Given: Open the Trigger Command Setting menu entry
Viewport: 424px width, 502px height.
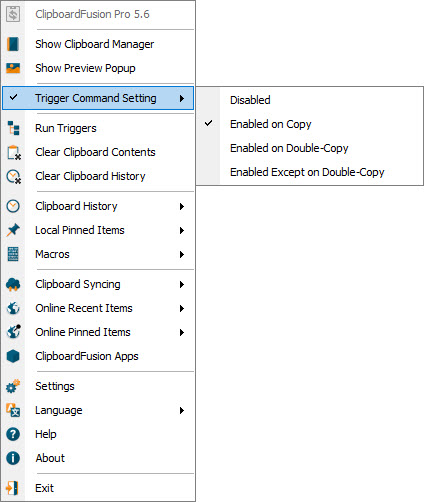Looking at the screenshot, I should click(98, 98).
